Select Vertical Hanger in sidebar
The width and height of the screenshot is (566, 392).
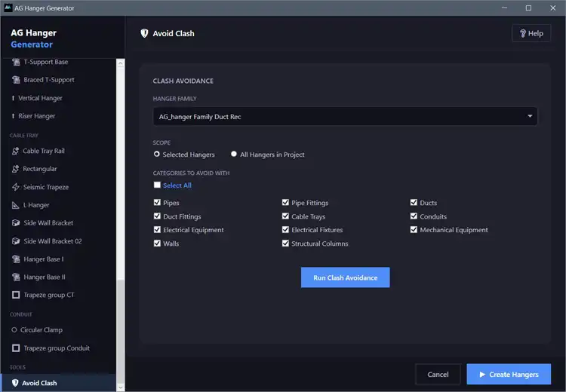coord(58,98)
